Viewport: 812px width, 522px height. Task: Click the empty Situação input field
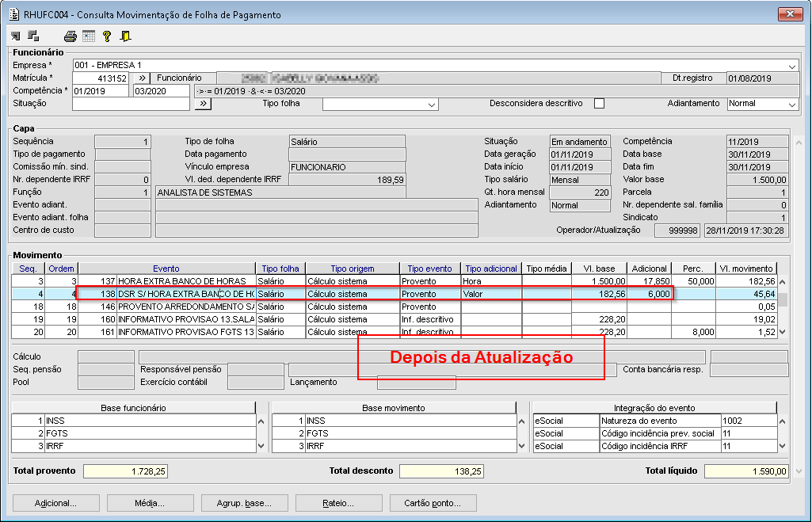tap(131, 104)
